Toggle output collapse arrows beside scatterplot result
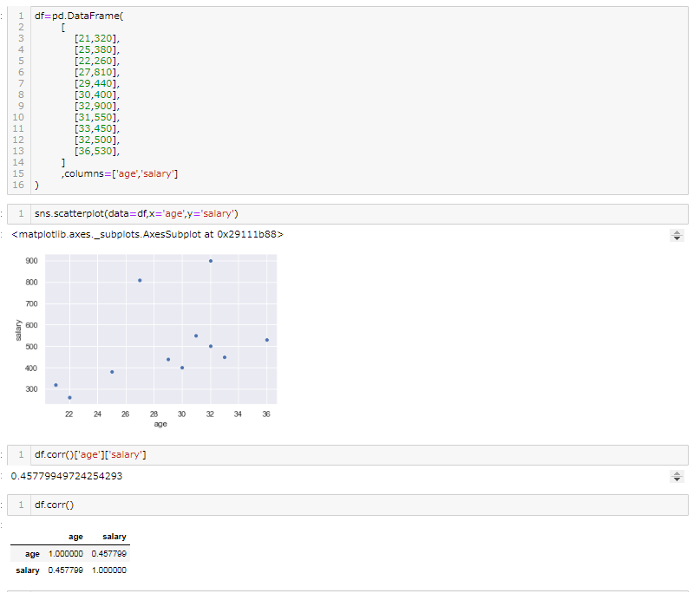The height and width of the screenshot is (593, 700). pyautogui.click(x=677, y=235)
